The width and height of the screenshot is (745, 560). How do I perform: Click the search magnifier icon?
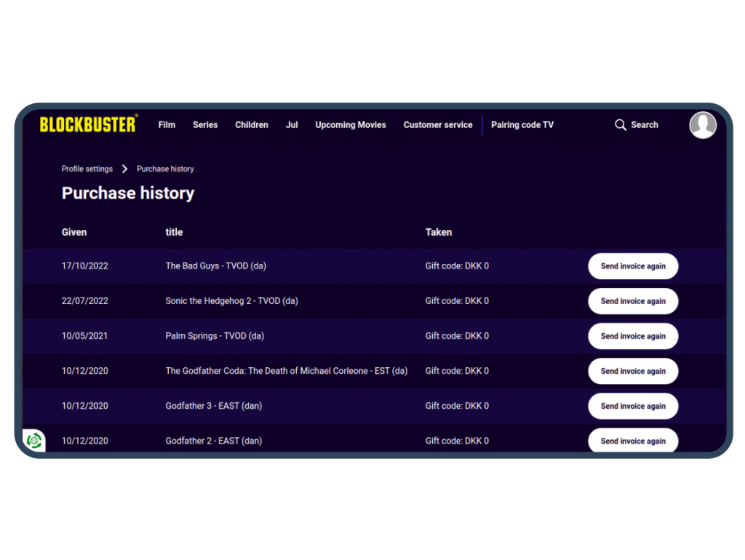(620, 125)
